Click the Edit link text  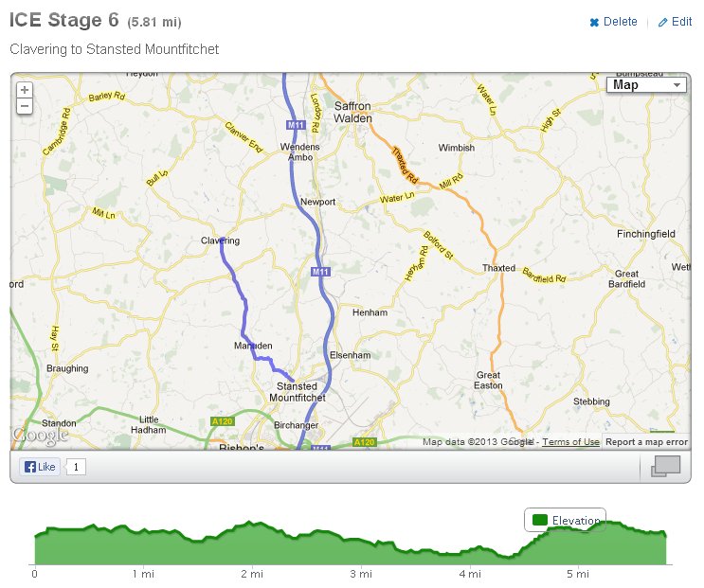tap(682, 22)
